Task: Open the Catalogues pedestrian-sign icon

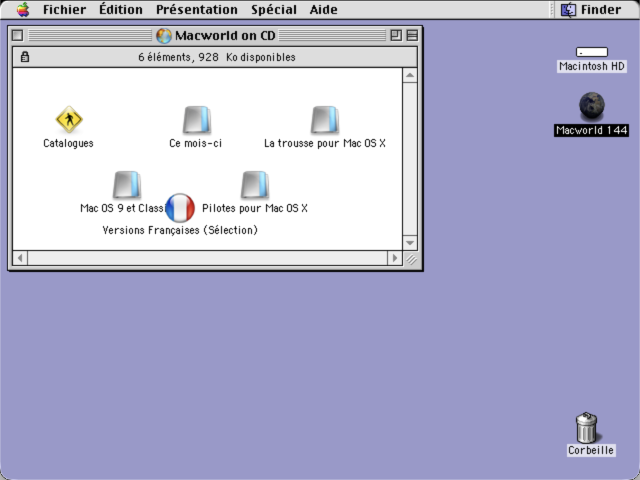Action: [x=69, y=119]
